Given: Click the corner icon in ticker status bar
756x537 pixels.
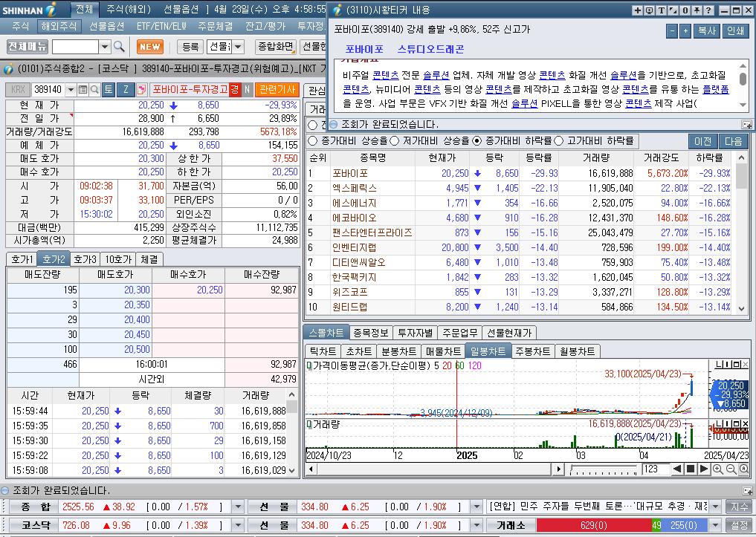Looking at the screenshot, I should [746, 125].
